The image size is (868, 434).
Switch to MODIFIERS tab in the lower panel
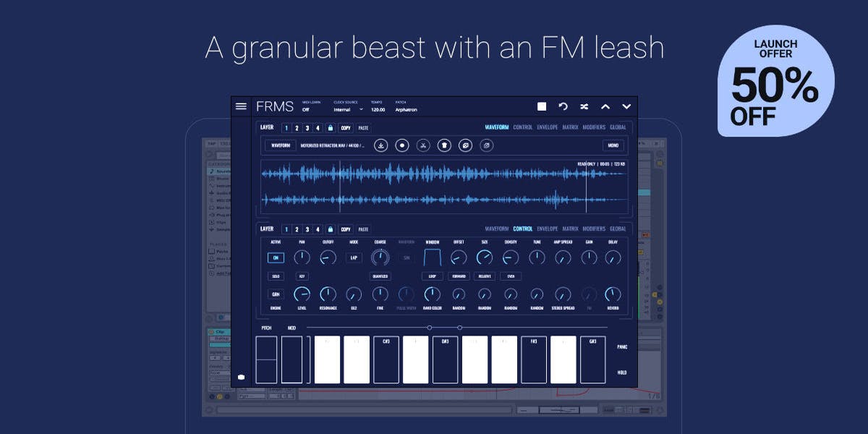tap(594, 229)
